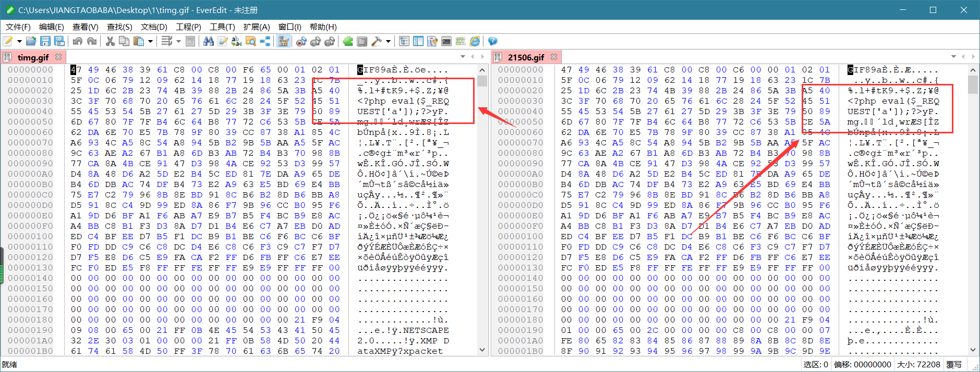Click left pane's previous-tab arrow
This screenshot has height=372, width=980.
point(473,56)
